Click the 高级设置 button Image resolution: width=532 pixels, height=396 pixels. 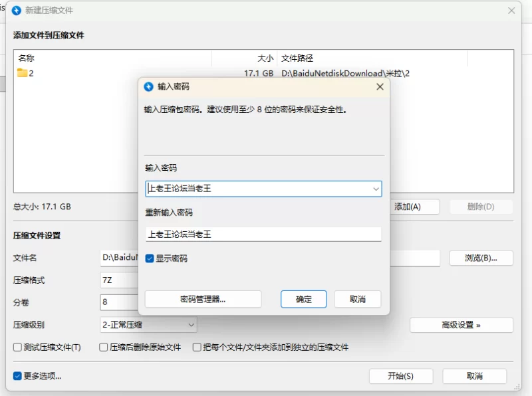point(461,325)
